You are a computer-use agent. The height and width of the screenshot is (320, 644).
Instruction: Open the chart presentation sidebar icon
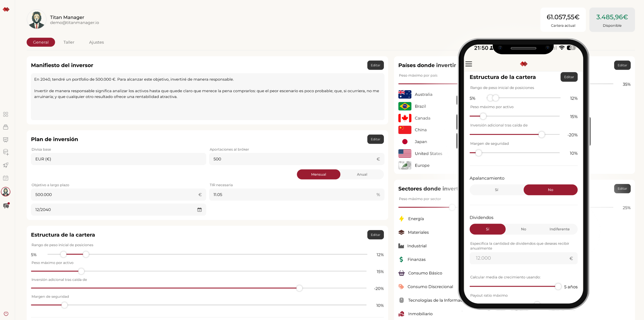(x=6, y=140)
